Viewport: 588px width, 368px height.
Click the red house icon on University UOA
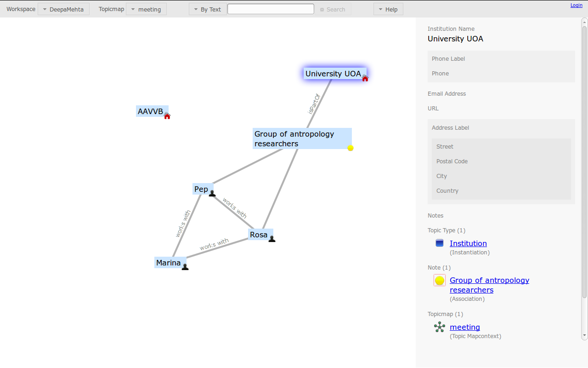[365, 78]
